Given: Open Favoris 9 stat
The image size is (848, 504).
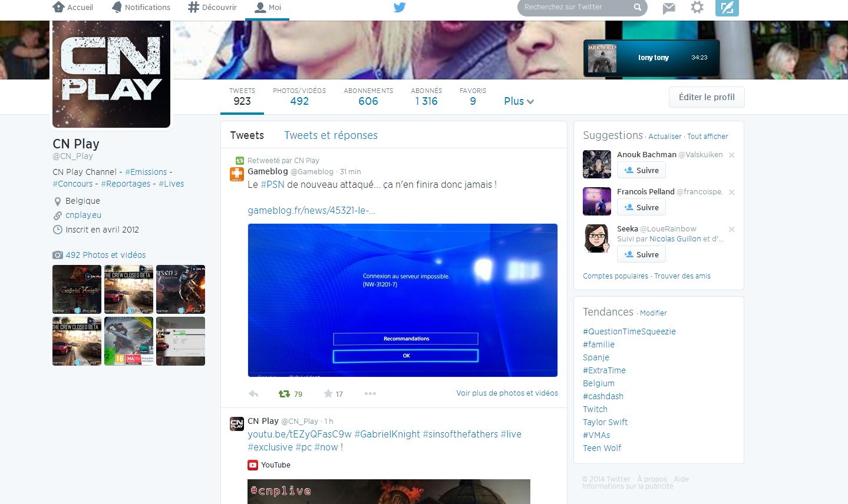Looking at the screenshot, I should [x=473, y=97].
